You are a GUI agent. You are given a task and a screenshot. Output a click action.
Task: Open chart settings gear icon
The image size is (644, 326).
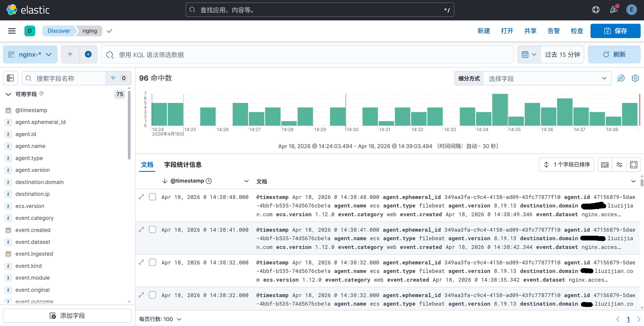635,78
